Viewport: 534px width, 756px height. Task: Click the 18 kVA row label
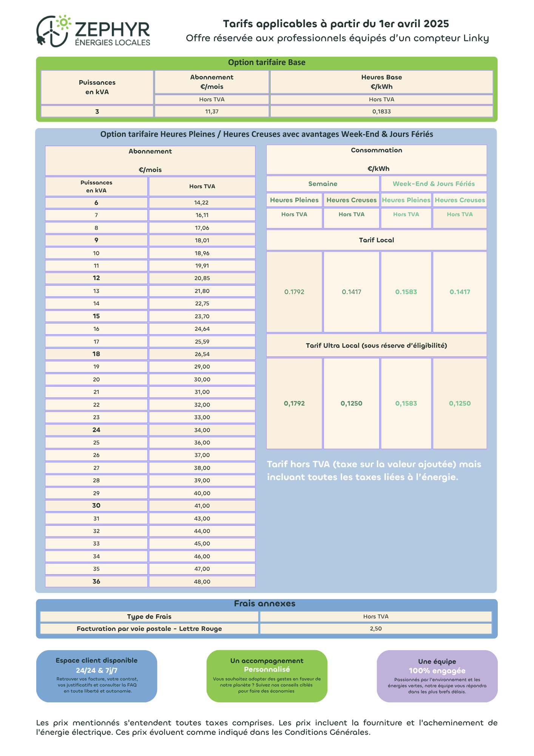coord(96,354)
